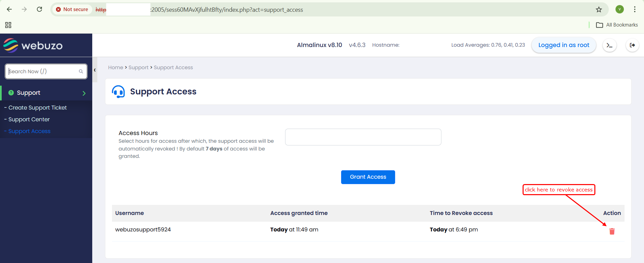Screen dimensions: 644x263
Task: Click the search magnifier icon in sidebar
Action: (x=81, y=72)
